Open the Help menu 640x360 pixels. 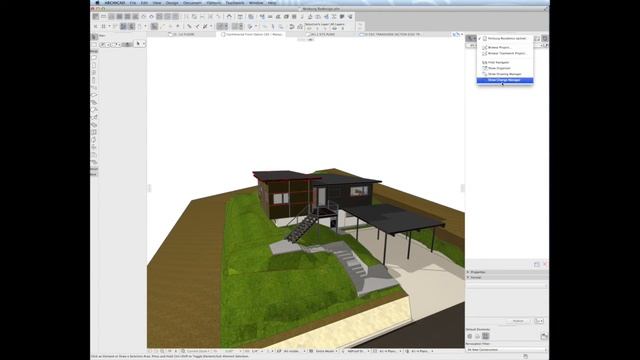(272, 3)
